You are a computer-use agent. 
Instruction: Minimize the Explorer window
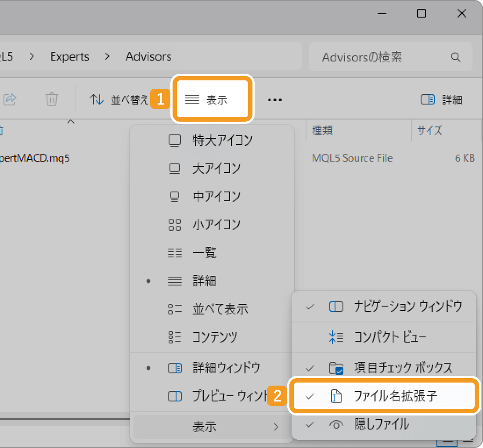[382, 14]
